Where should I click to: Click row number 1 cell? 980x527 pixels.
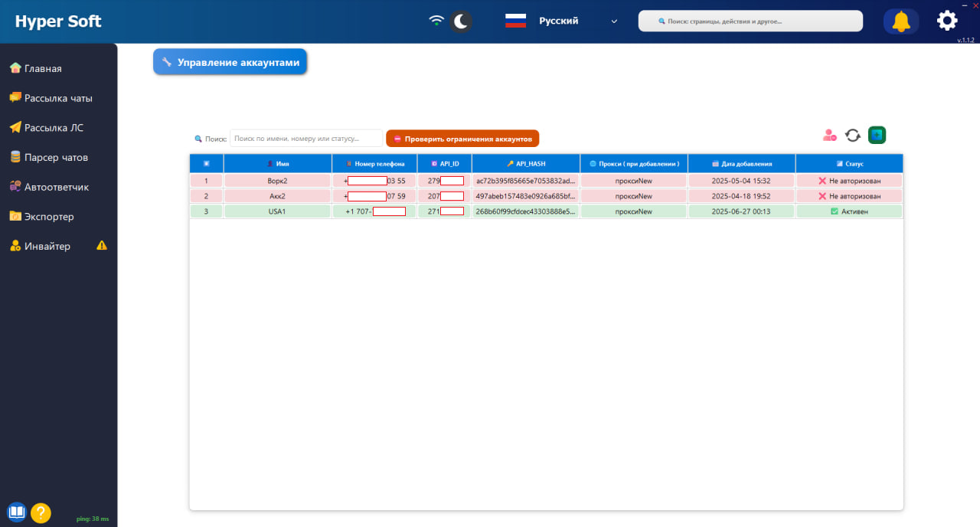206,181
